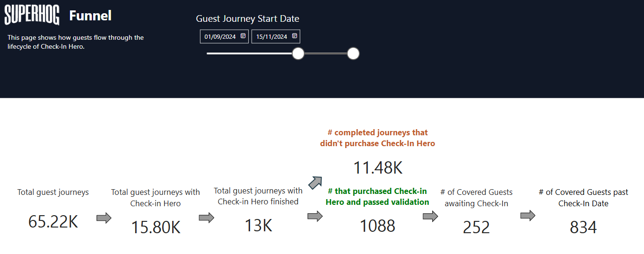The width and height of the screenshot is (644, 254).
Task: Select the 252 awaiting Check-In value
Action: coord(476,227)
